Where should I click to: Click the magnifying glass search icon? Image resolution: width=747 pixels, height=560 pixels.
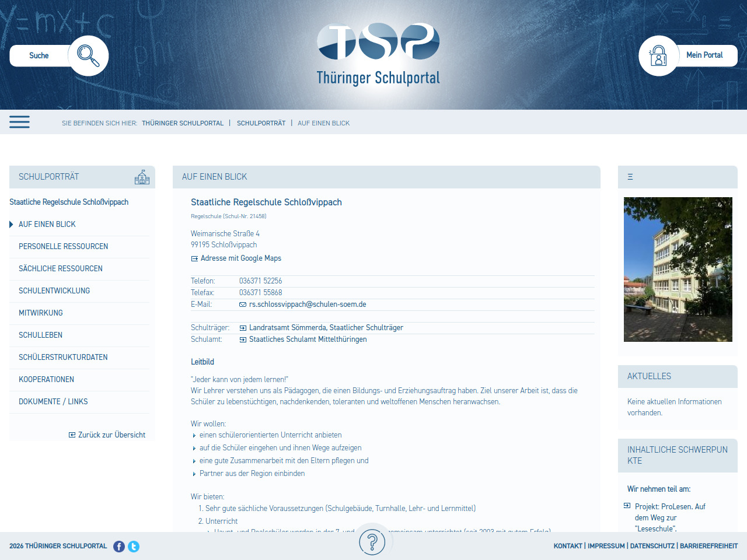[x=88, y=56]
